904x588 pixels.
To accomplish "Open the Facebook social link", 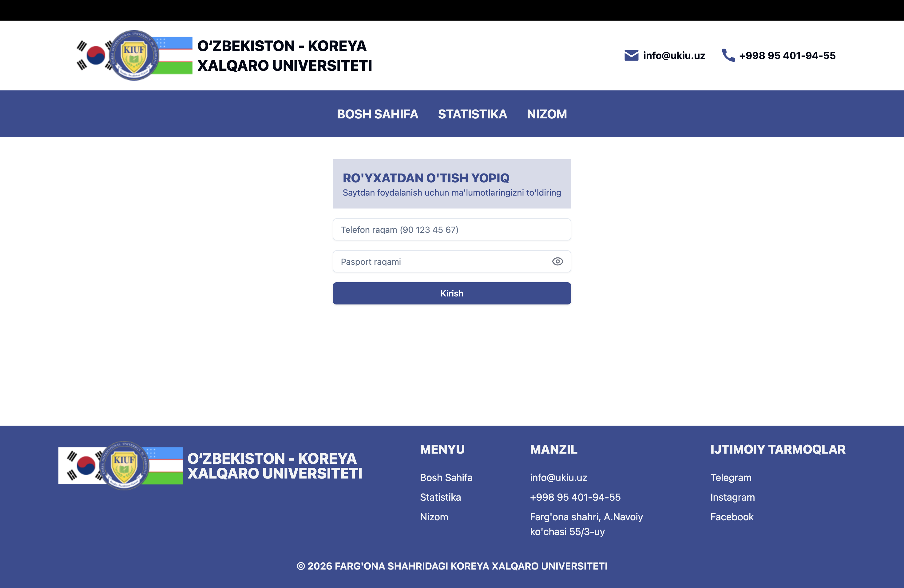I will [x=732, y=517].
